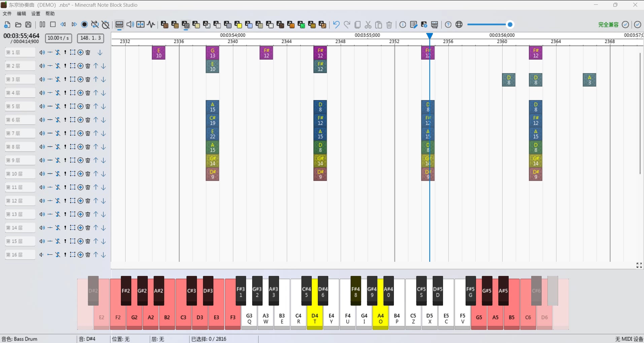The width and height of the screenshot is (644, 343).
Task: Open the 设置 menu
Action: pos(36,14)
